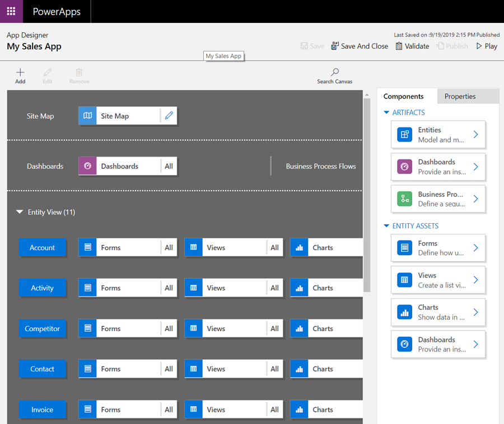Click the Artifacts Dashboards purple icon
The image size is (504, 424).
click(x=405, y=167)
